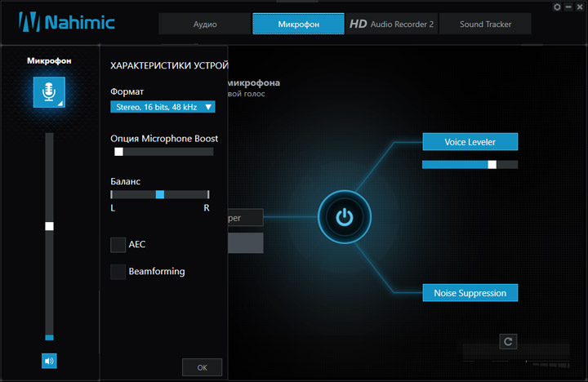This screenshot has height=382, width=588.
Task: Minimize the Nahimic window
Action: pyautogui.click(x=568, y=7)
